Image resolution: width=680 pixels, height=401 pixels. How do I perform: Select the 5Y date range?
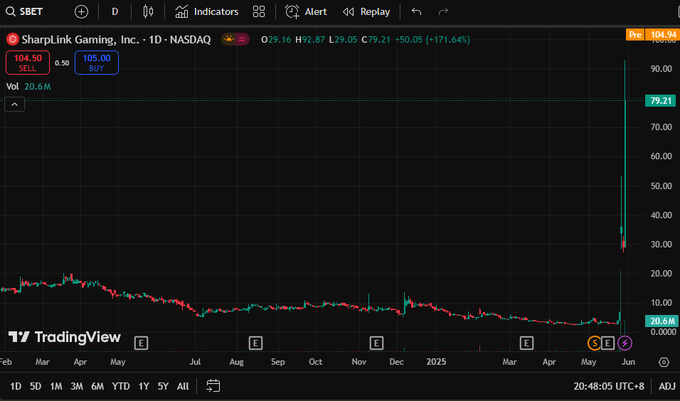coord(163,386)
